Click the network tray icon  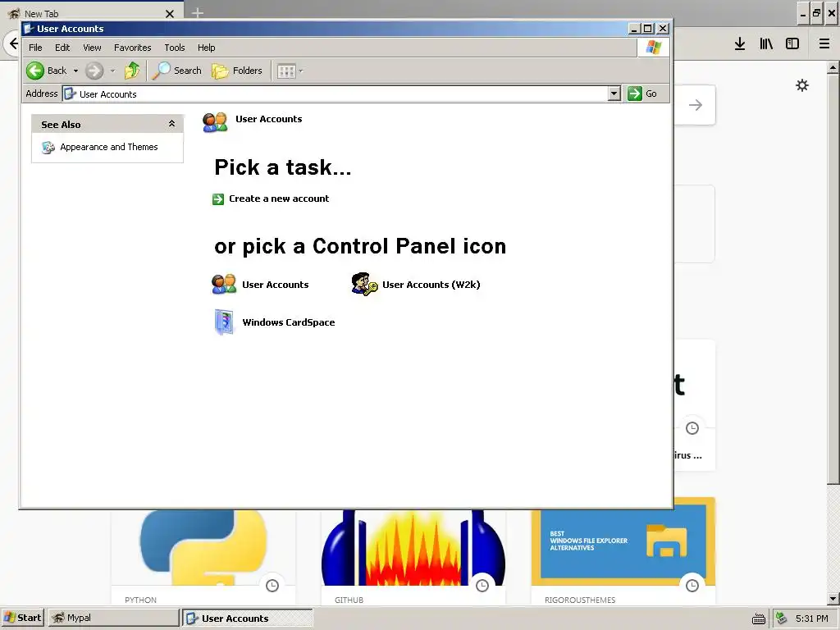(782, 619)
